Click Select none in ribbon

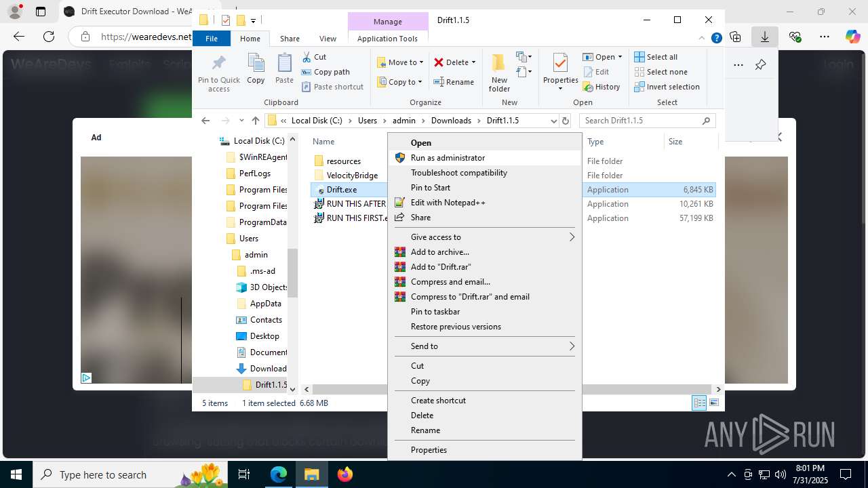pyautogui.click(x=660, y=72)
